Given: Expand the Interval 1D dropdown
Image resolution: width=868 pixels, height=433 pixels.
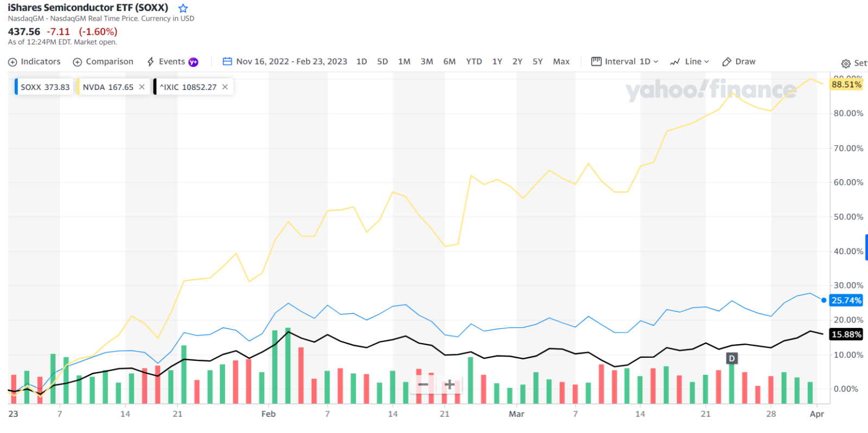Looking at the screenshot, I should (x=624, y=62).
